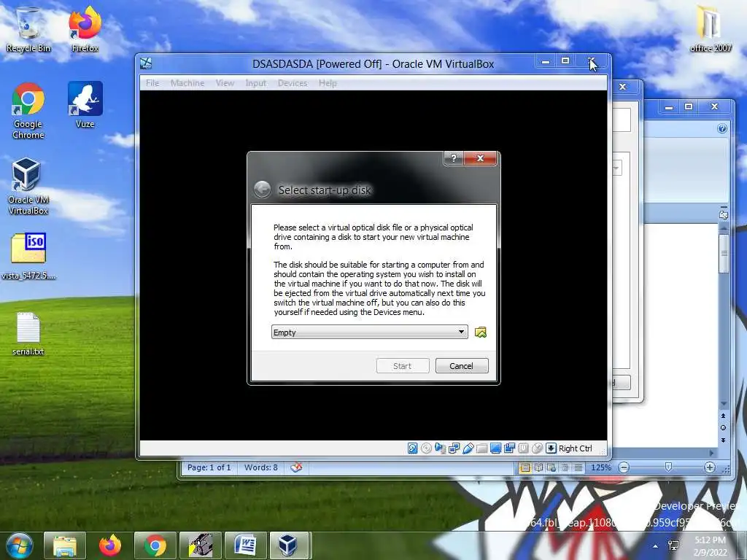Click the 125% zoom level in Word
The width and height of the screenshot is (747, 560).
point(601,467)
